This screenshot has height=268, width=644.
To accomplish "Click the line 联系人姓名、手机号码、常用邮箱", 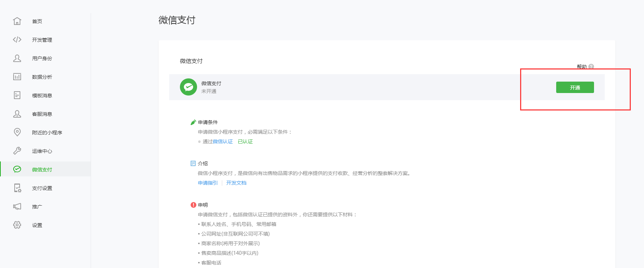I will (x=239, y=224).
